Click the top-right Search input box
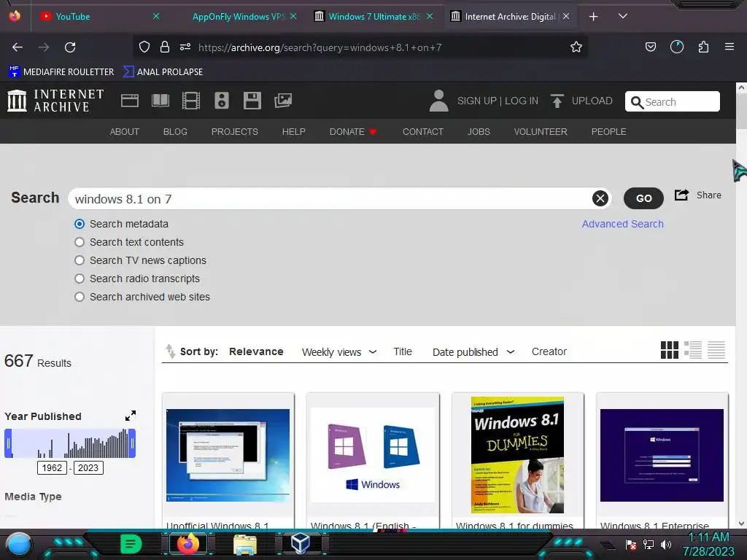Image resolution: width=747 pixels, height=560 pixels. tap(672, 101)
